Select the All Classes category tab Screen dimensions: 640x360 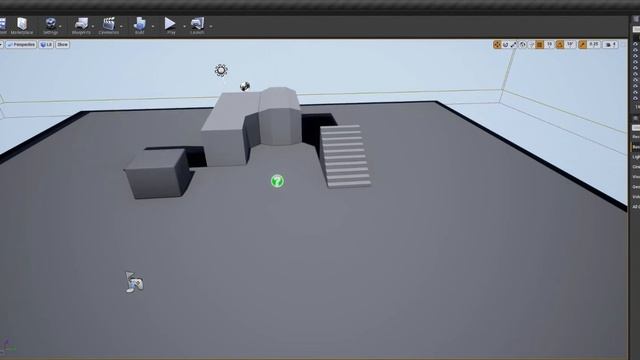tap(636, 207)
